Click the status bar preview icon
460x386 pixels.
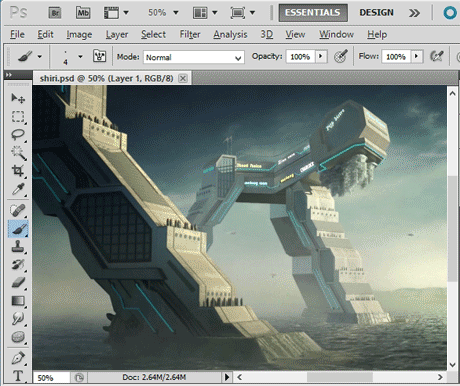79,378
